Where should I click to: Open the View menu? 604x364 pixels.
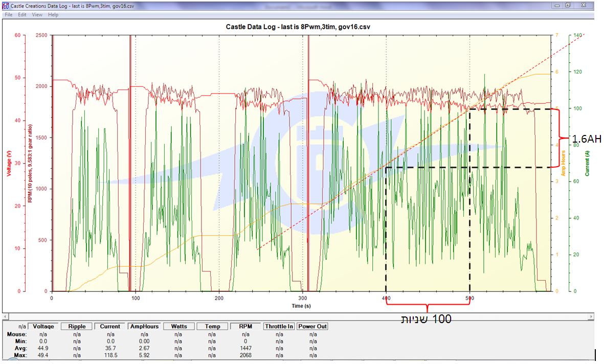click(x=37, y=15)
